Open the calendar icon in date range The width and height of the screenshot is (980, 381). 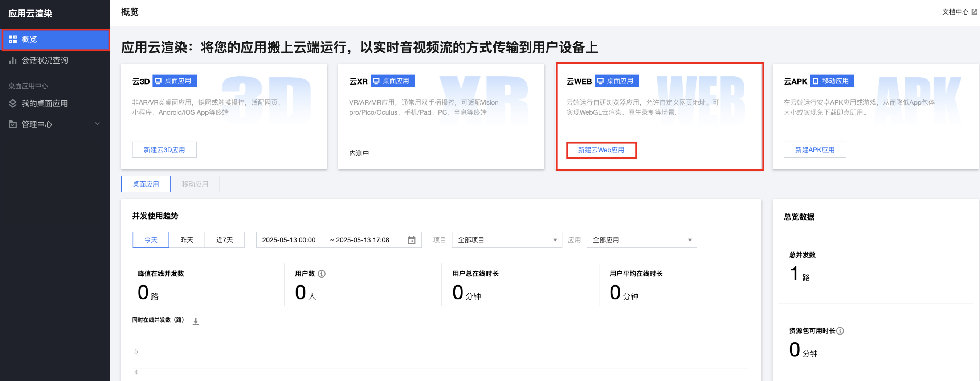tap(411, 240)
